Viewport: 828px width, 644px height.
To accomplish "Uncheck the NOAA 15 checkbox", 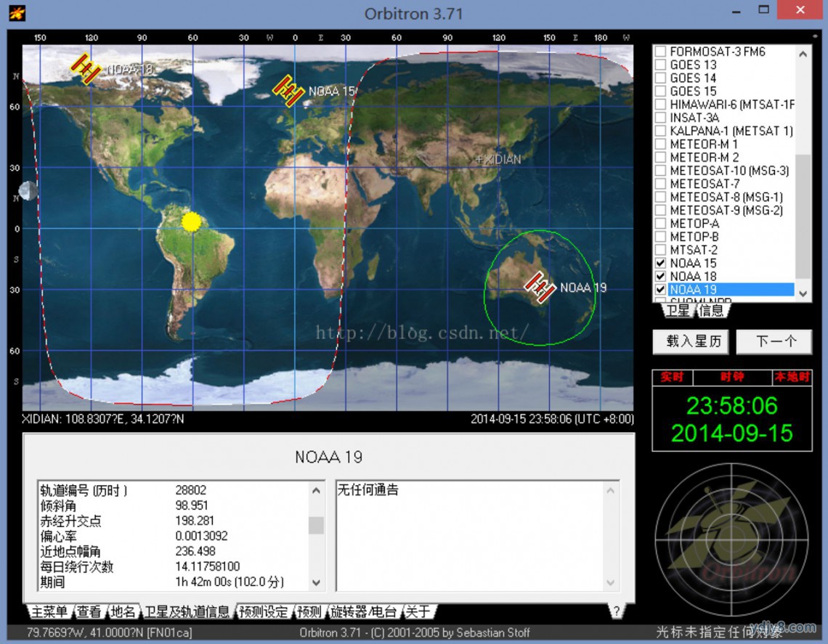I will (660, 263).
